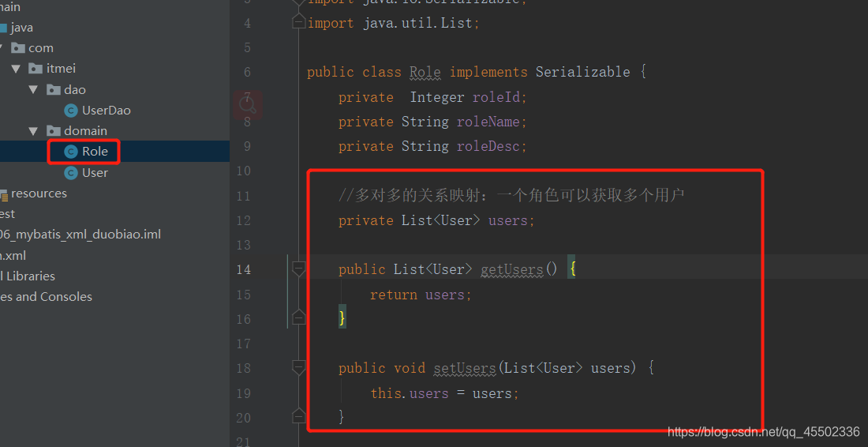This screenshot has height=447, width=868.
Task: Click the Integer type on line 7
Action: [x=437, y=97]
